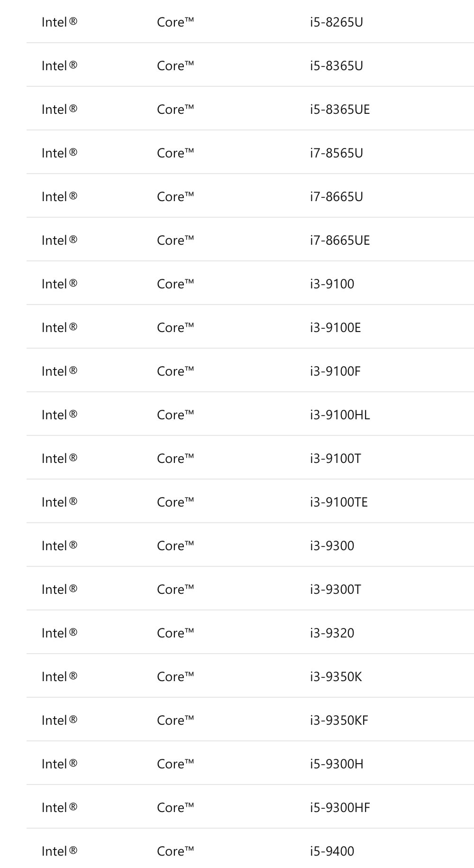Select the i7-8565U table cell

[x=337, y=153]
